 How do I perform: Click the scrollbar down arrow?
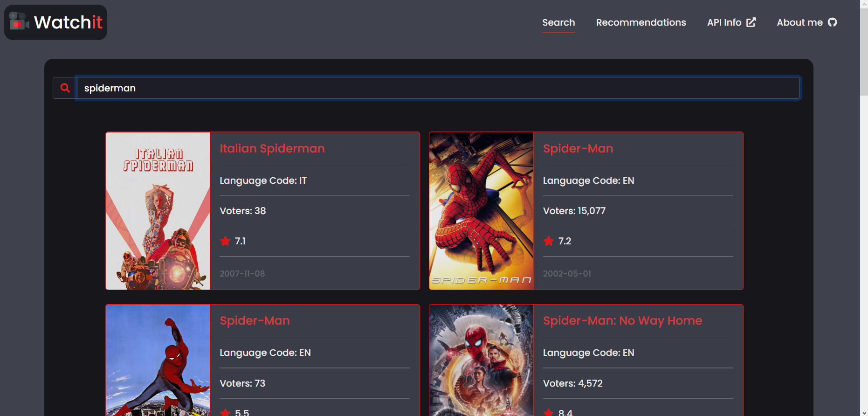pos(864,412)
